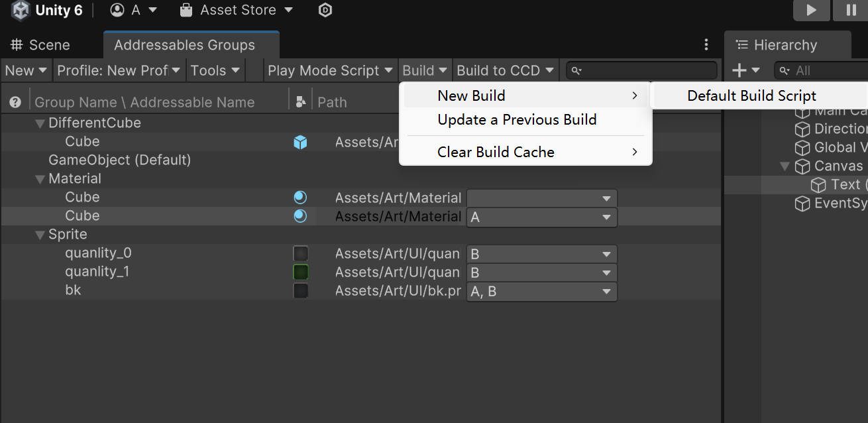Select Cube under DifferentCube group
Screen dimensions: 868x423
(x=82, y=141)
